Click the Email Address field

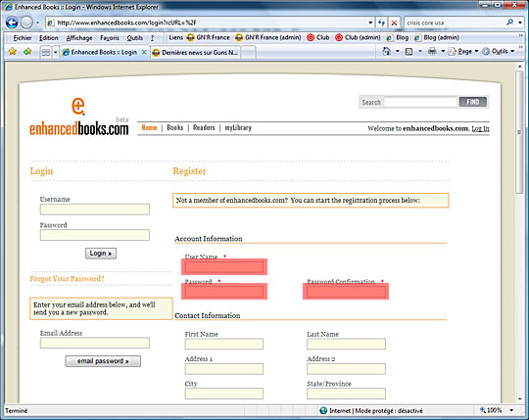(x=94, y=343)
